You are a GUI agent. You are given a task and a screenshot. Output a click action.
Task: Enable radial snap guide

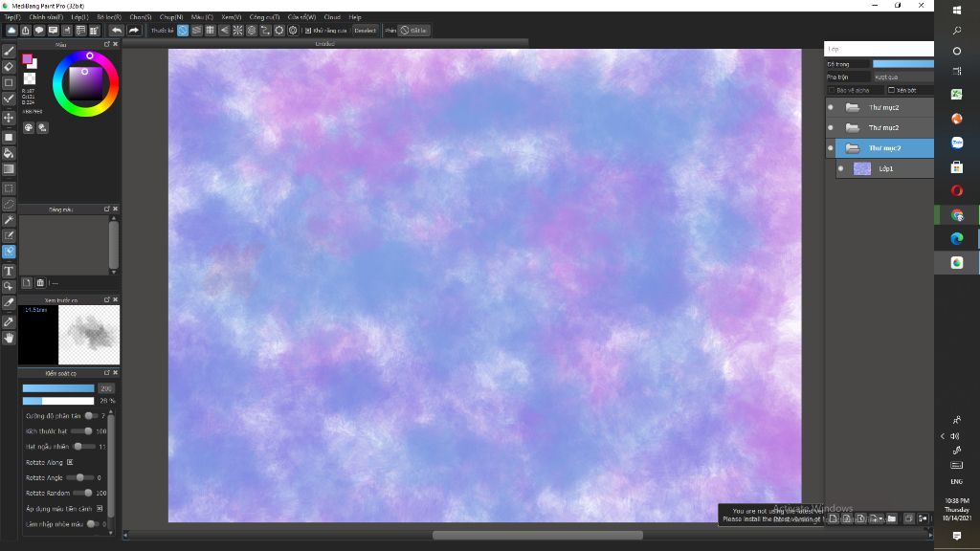pyautogui.click(x=237, y=30)
